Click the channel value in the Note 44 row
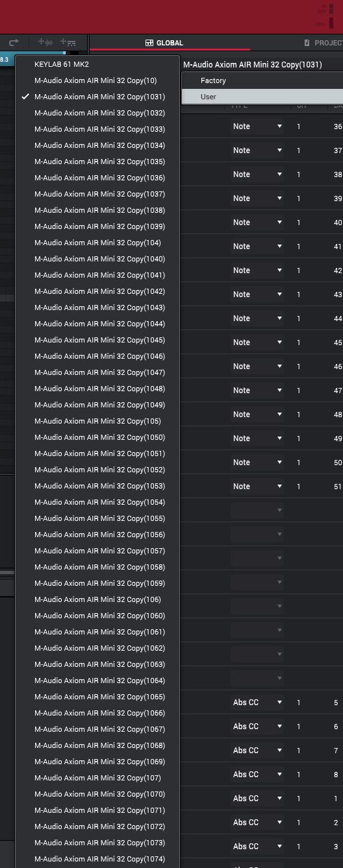Image resolution: width=343 pixels, height=868 pixels. pos(299,319)
